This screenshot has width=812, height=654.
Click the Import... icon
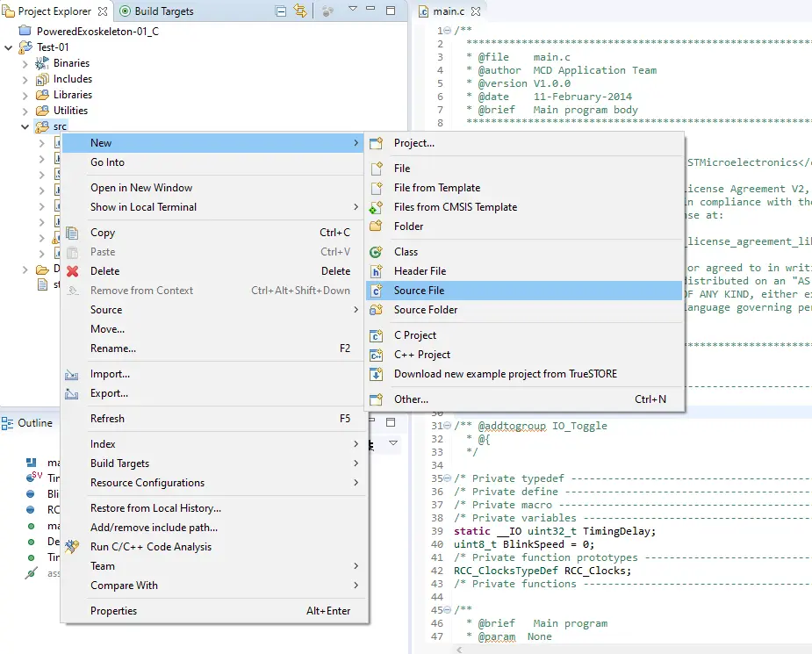coord(71,374)
